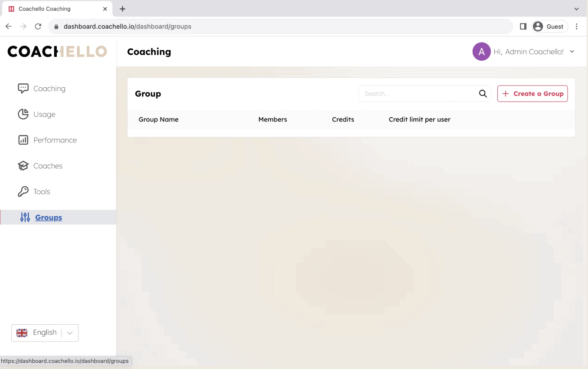Image resolution: width=588 pixels, height=369 pixels.
Task: Open Usage via the pie chart icon
Action: pyautogui.click(x=23, y=114)
